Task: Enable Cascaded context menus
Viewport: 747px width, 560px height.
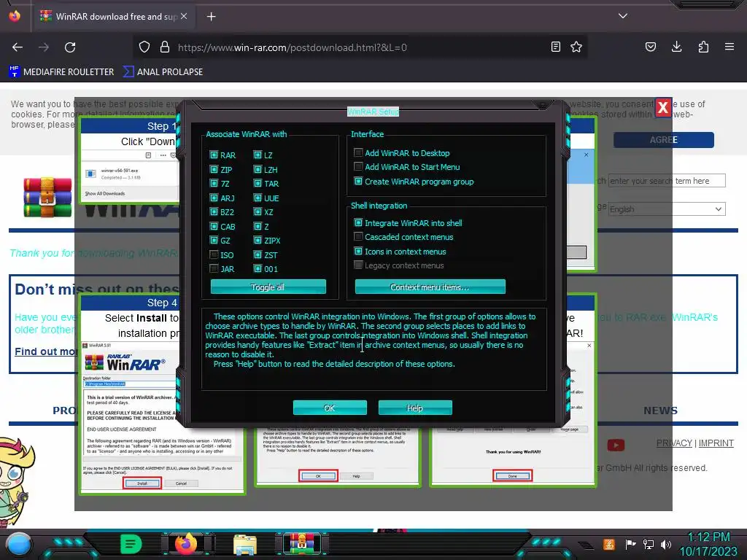Action: tap(358, 236)
